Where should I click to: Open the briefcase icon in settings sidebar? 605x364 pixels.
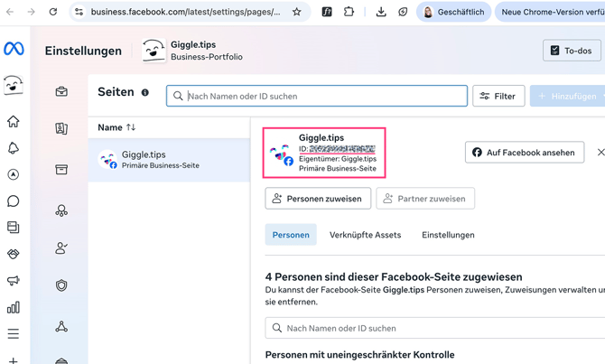[x=61, y=92]
